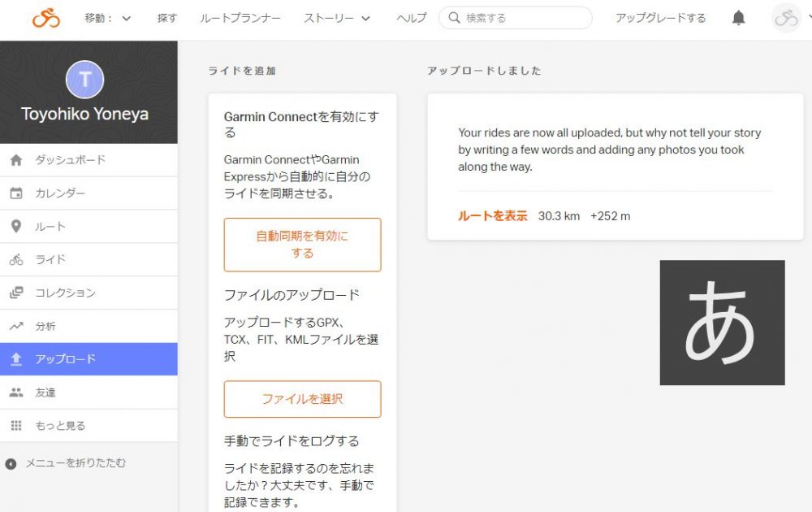The image size is (812, 512).
Task: Go to カレンダー in sidebar
Action: pos(89,193)
